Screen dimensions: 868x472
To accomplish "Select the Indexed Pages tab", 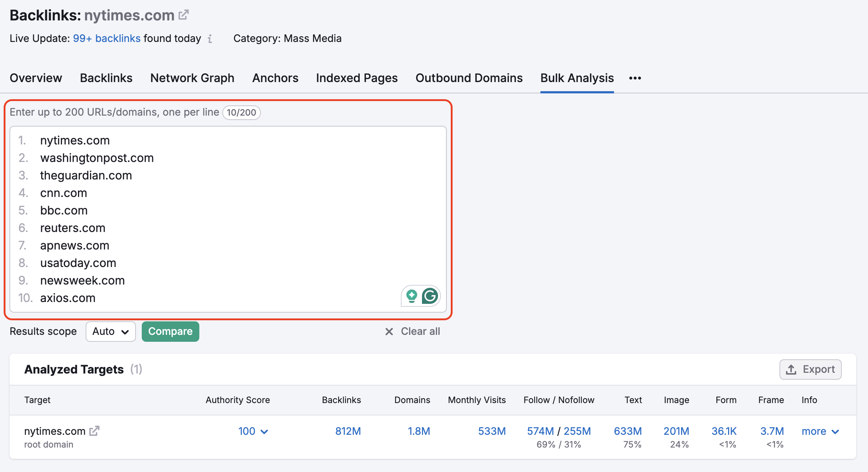I will tap(356, 78).
